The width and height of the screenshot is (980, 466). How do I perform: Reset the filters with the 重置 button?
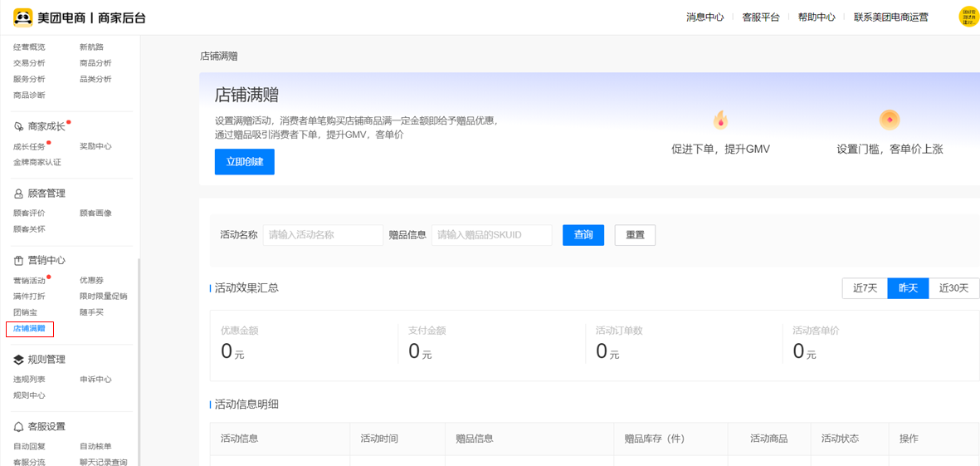[x=635, y=235]
